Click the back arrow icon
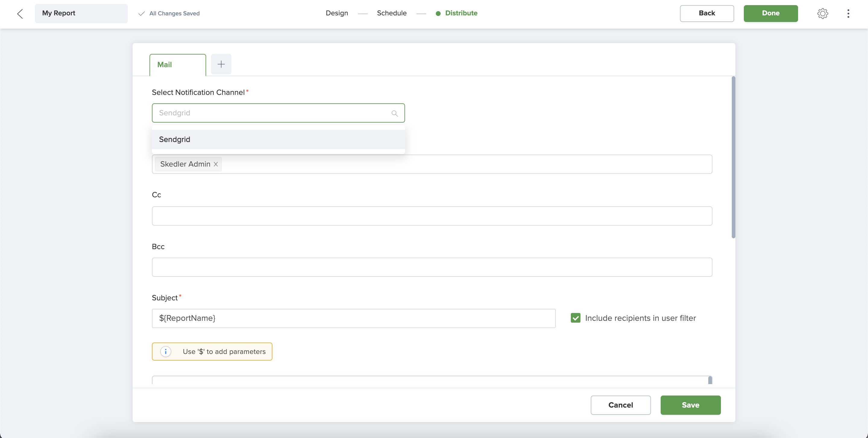 [20, 14]
